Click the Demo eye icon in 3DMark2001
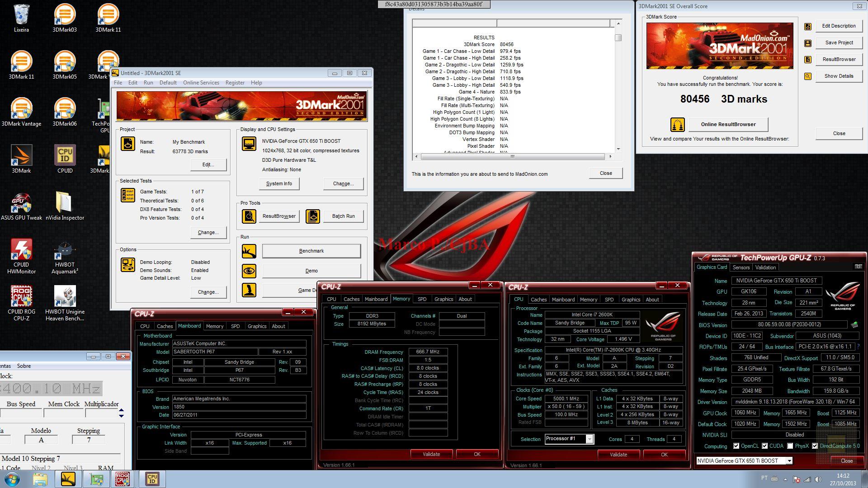The height and width of the screenshot is (488, 868). pyautogui.click(x=249, y=271)
